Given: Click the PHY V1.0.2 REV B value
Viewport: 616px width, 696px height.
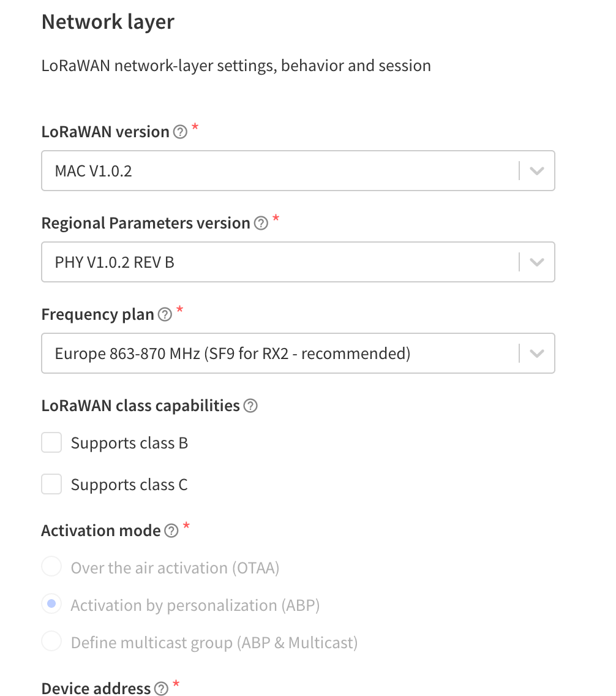Looking at the screenshot, I should 115,262.
